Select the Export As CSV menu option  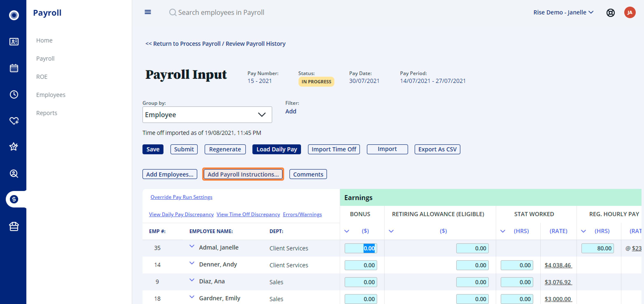click(437, 149)
